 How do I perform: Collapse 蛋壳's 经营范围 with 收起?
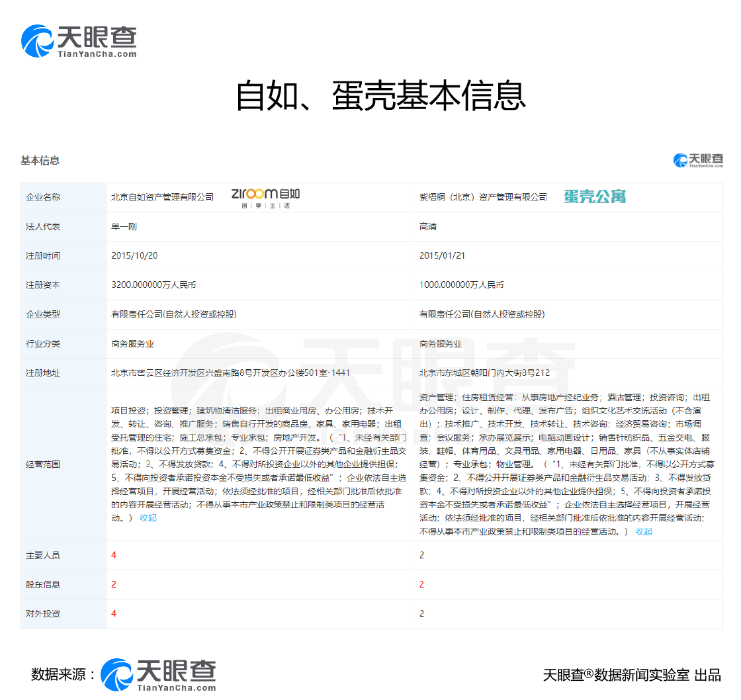(x=644, y=531)
